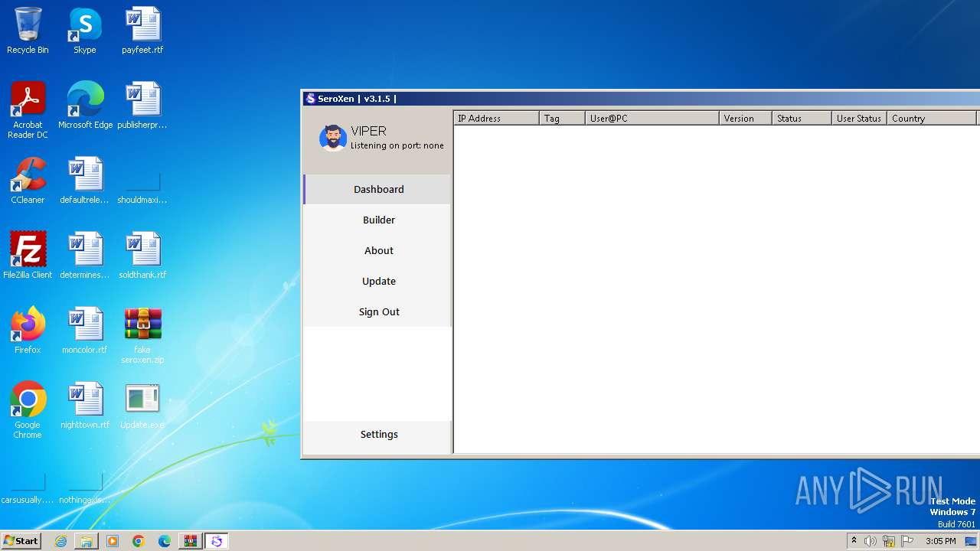
Task: Select the soldthank.rtf document
Action: coord(142,256)
